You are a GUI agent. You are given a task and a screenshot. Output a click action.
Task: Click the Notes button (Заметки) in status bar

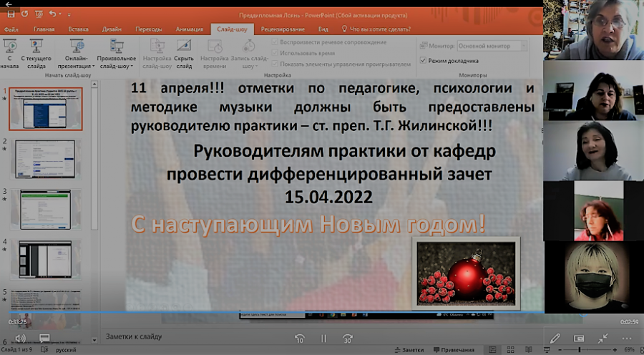[409, 350]
